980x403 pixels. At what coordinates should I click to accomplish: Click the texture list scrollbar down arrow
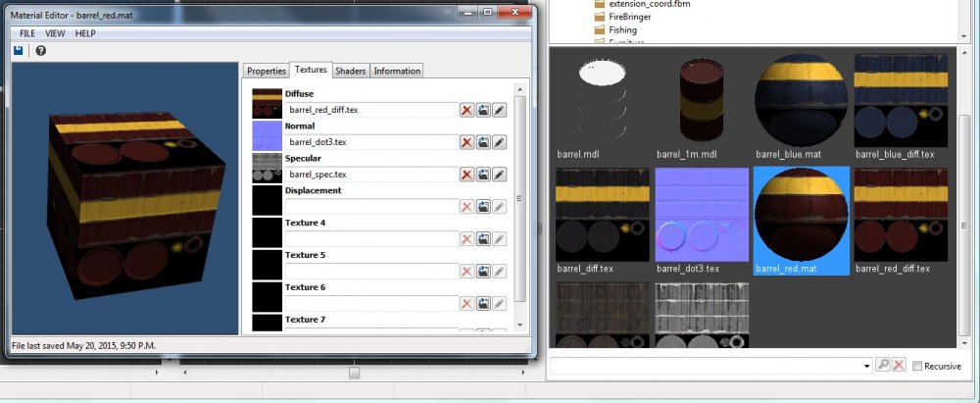point(520,325)
